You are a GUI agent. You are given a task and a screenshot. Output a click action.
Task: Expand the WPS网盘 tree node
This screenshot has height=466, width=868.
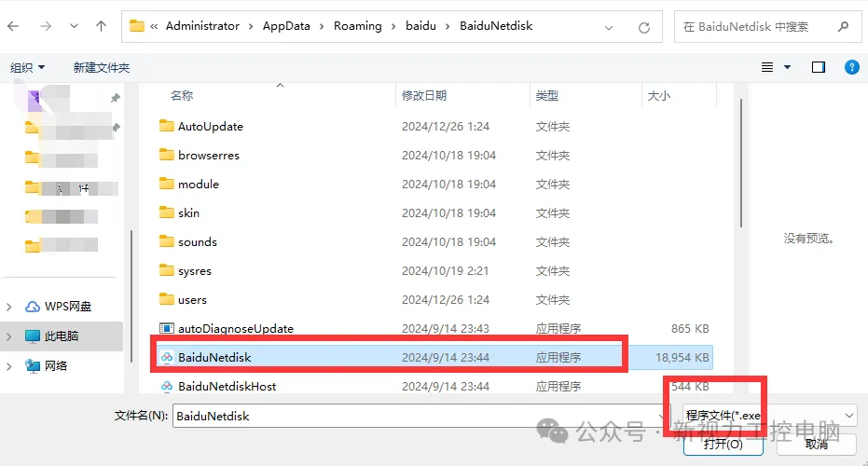point(9,307)
